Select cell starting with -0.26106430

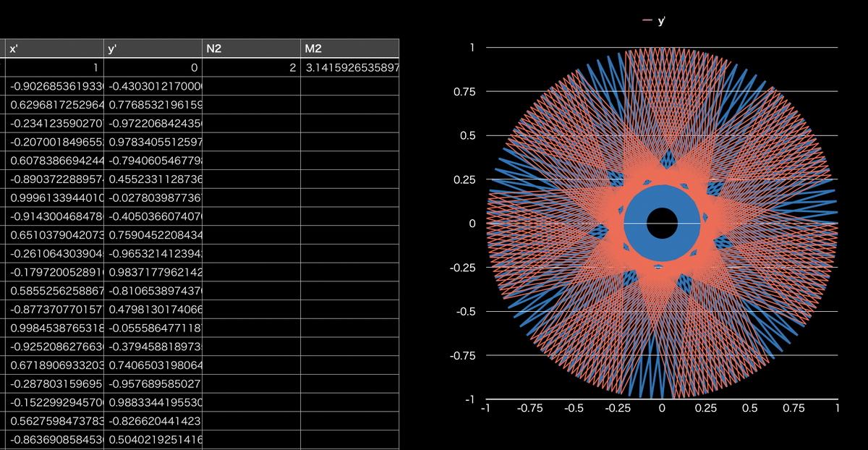(x=55, y=252)
